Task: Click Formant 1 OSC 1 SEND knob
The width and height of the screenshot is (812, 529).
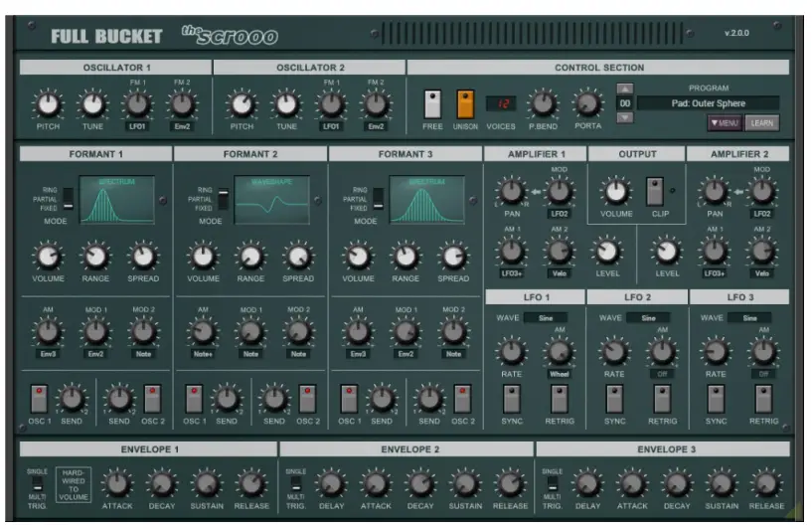Action: tap(72, 399)
